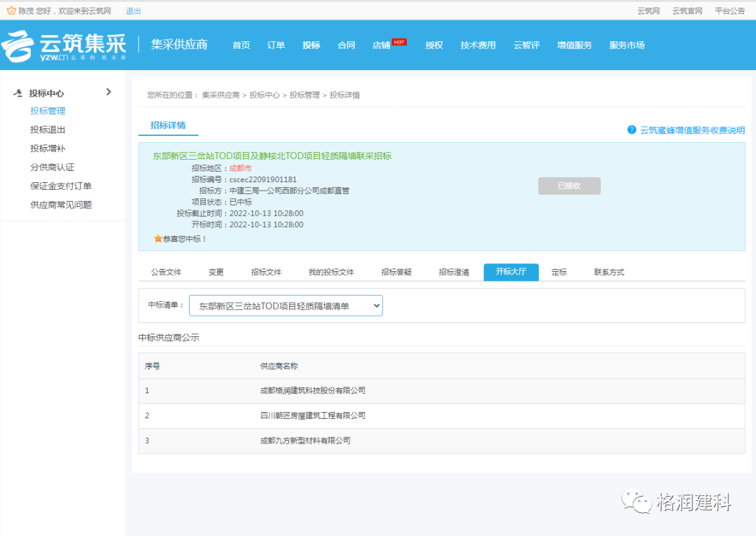This screenshot has width=756, height=536.
Task: Click the gavel icon next to 投标中心
Action: (x=17, y=92)
